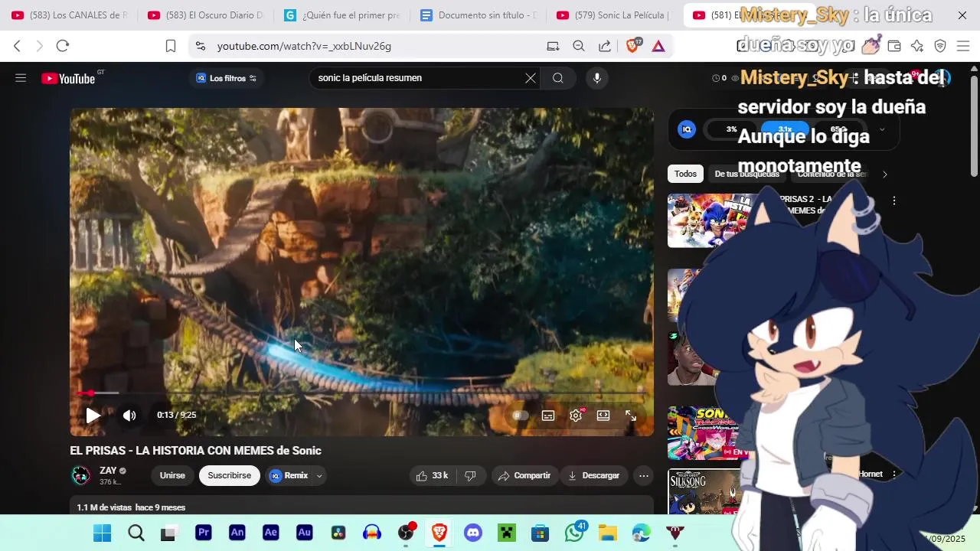Switch to '¿Quién fue el primer' tab

341,15
